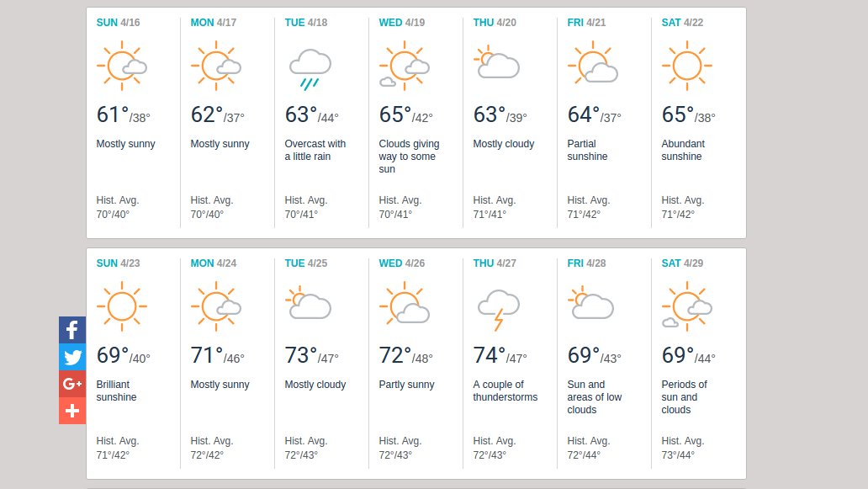Click the sun icon for Saturday 4/22

686,65
